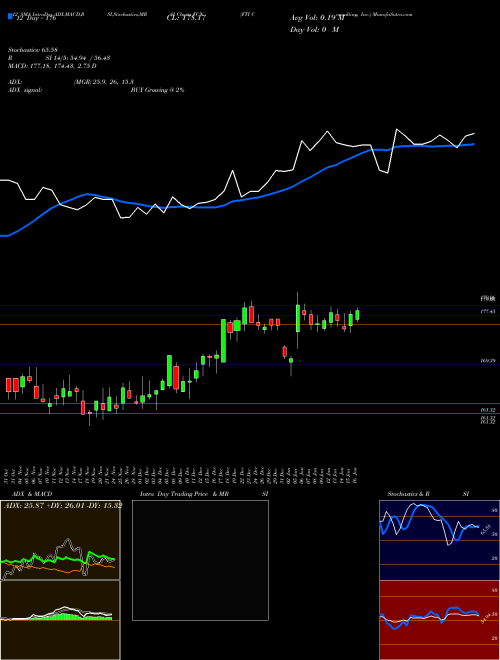Click the last green candlestick on the chart
This screenshot has width=500, height=660.
pos(357,315)
